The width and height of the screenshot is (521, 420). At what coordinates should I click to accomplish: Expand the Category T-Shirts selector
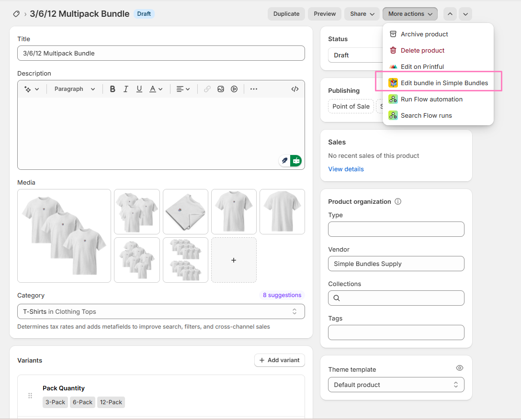[x=161, y=311]
